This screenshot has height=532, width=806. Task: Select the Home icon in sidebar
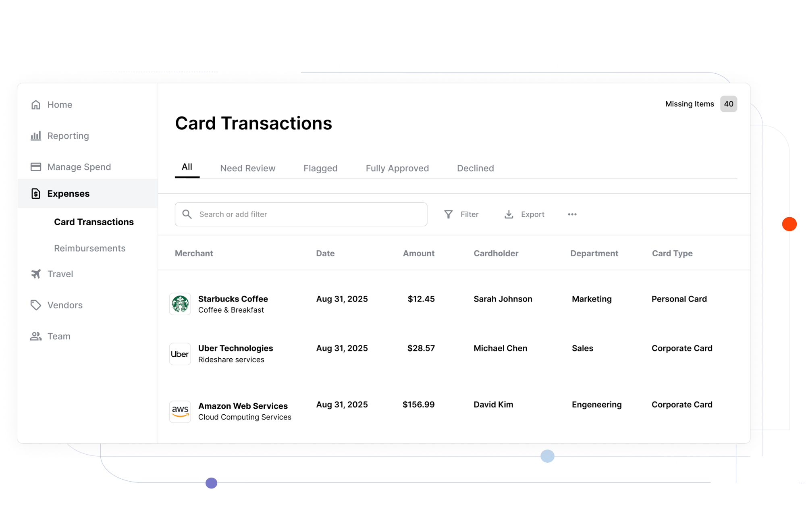36,104
